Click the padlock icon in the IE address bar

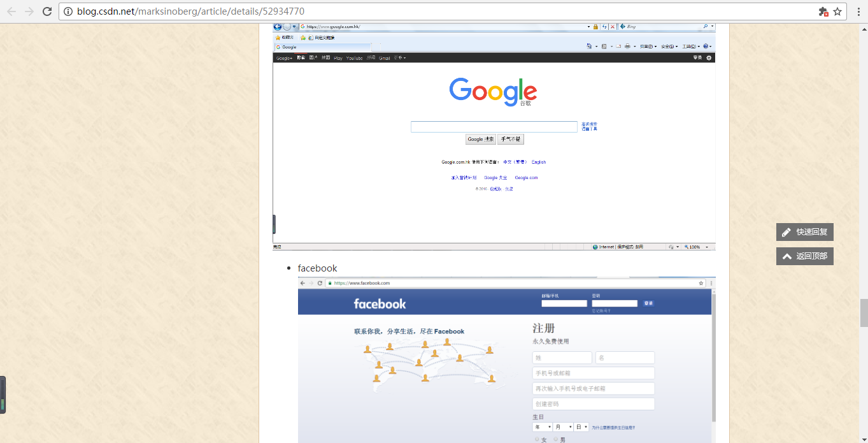coord(595,27)
